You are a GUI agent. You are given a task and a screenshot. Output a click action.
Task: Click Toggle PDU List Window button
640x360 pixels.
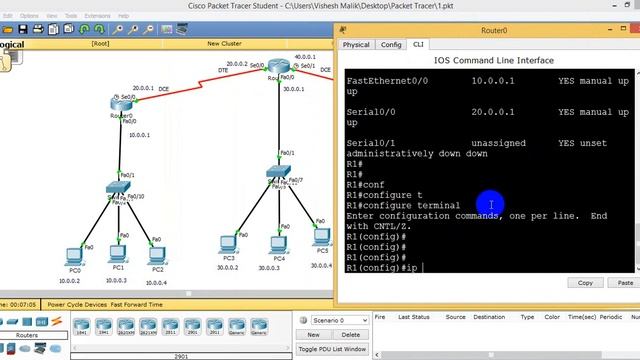[x=332, y=349]
